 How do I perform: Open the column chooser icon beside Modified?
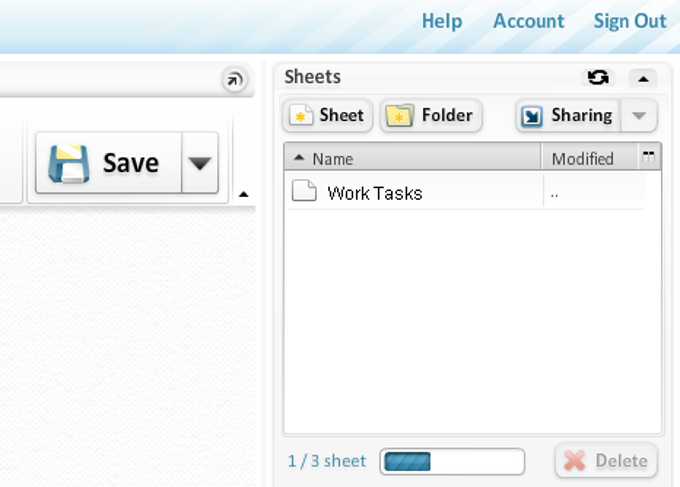(x=649, y=156)
